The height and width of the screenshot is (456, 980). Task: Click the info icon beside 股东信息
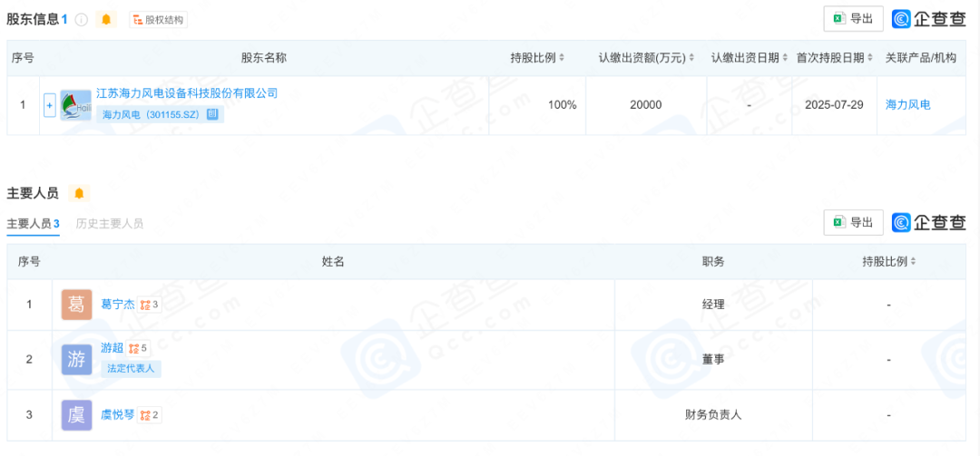(82, 20)
